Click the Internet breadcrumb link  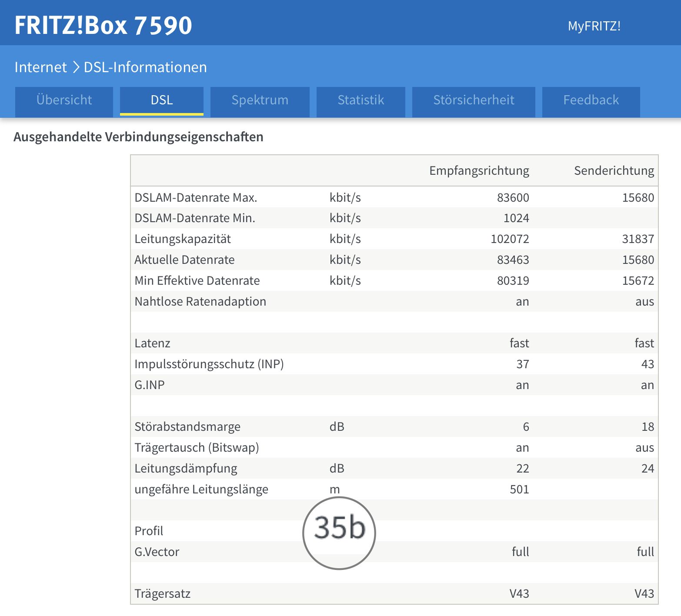[x=40, y=67]
